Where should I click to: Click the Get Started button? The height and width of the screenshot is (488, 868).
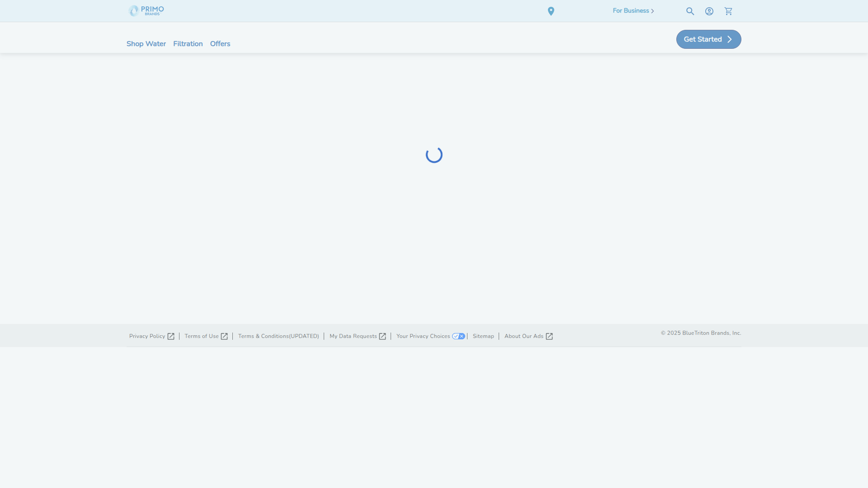coord(708,39)
